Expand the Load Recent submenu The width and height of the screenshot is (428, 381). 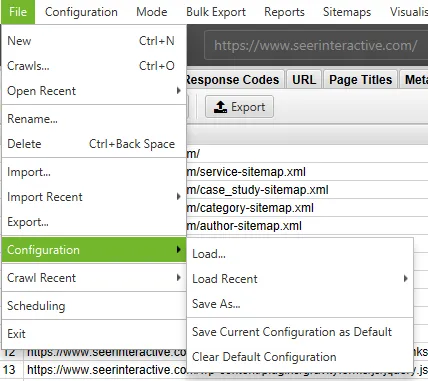coord(300,279)
